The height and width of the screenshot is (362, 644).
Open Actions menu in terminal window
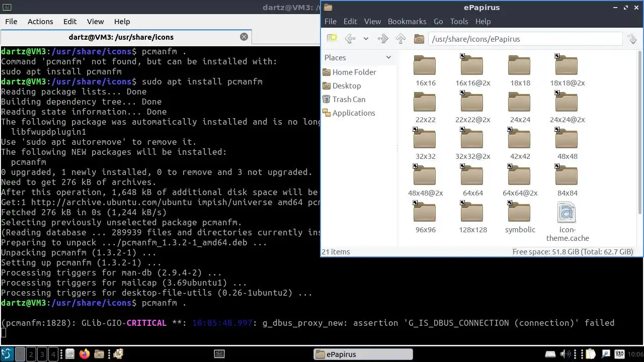tap(40, 22)
